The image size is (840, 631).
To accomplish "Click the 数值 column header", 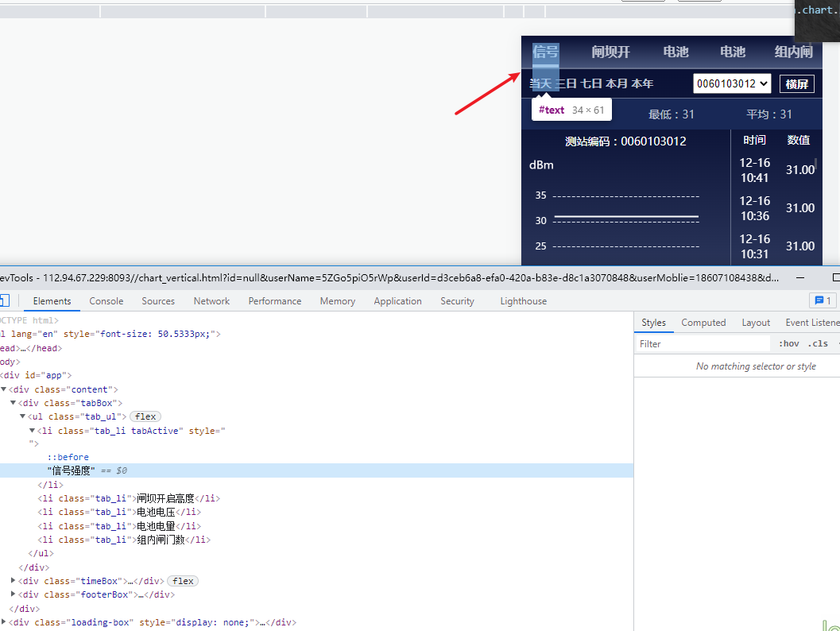I will (x=798, y=141).
